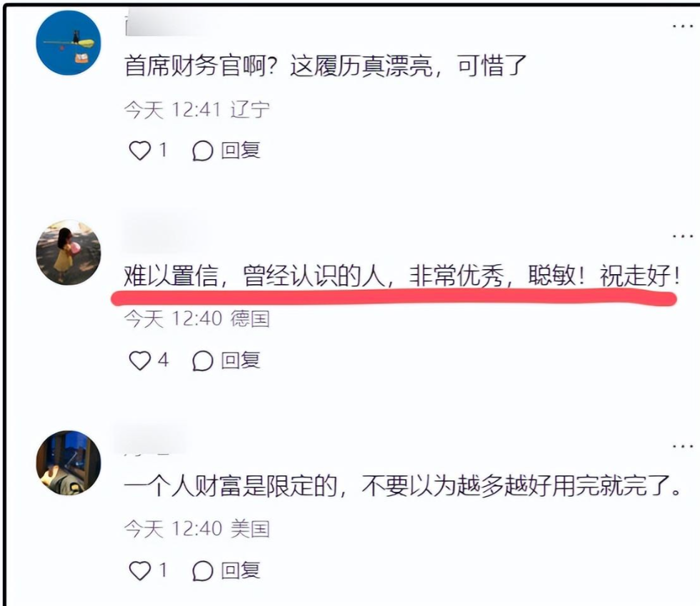Click reply bubble icon on 美国 comment
700x606 pixels.
pyautogui.click(x=202, y=571)
